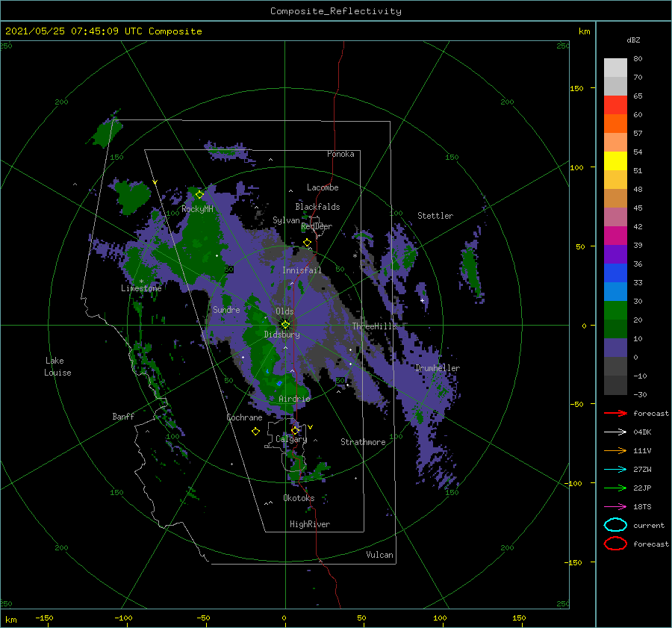Click the Lake Louise label
The height and width of the screenshot is (628, 672).
(57, 367)
